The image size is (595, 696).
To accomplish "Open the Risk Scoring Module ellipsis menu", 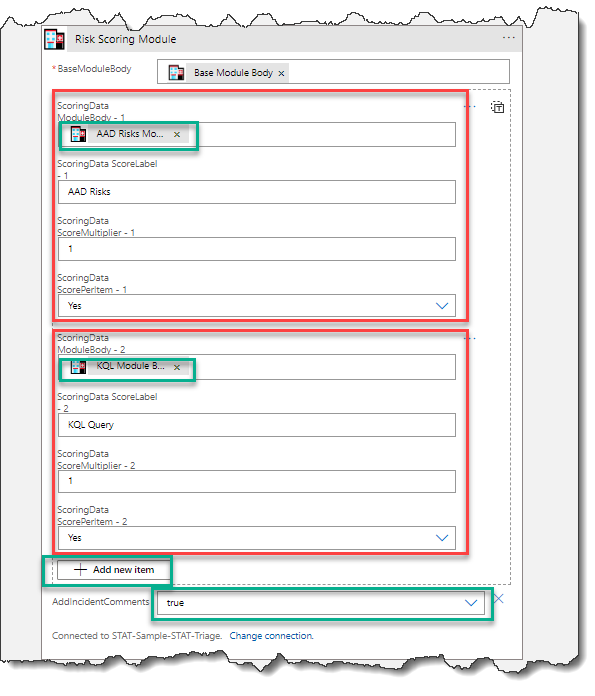I will (x=508, y=38).
